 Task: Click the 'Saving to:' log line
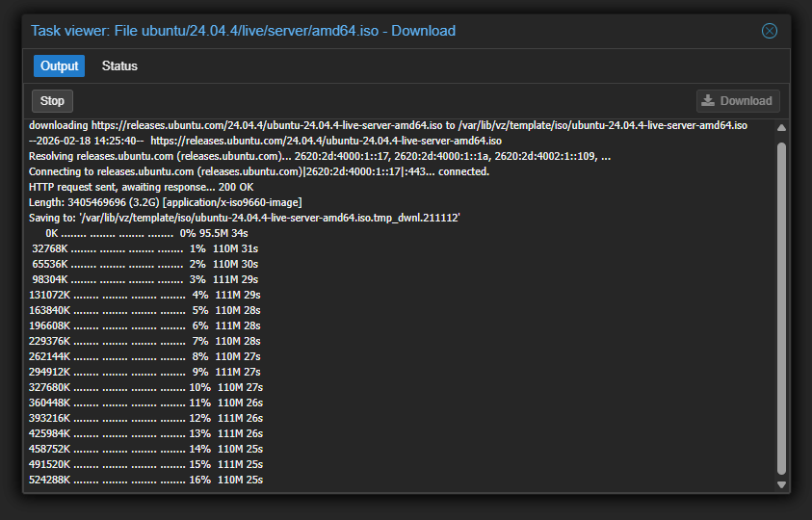coord(245,218)
